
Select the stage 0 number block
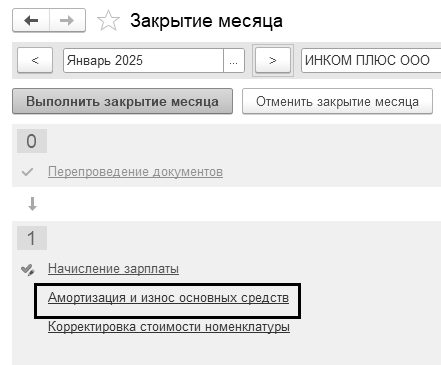pos(32,141)
